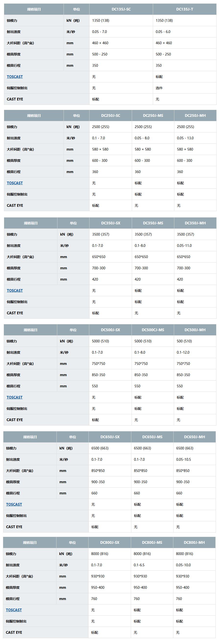This screenshot has height=644, width=222.
Task: Open the TOSCAST link in the DC650J table
Action: tap(14, 504)
